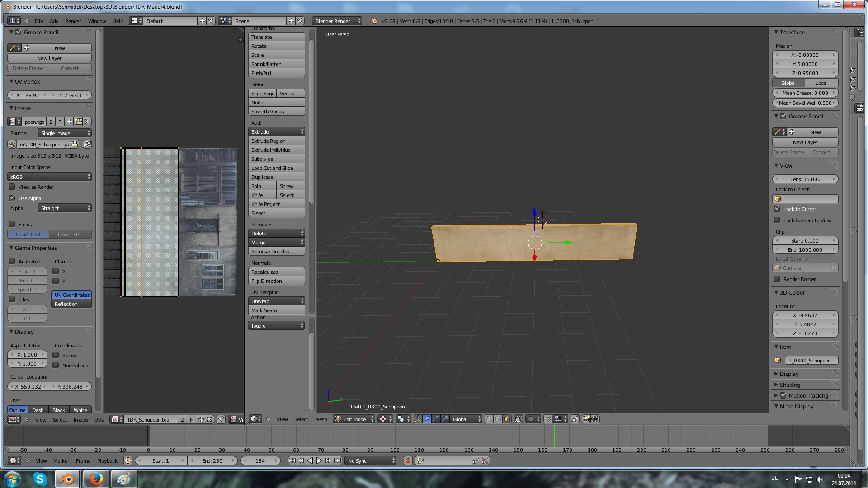Reload the TDR_Schuppen.tga image
Screen dimensions: 868x488
tap(87, 144)
